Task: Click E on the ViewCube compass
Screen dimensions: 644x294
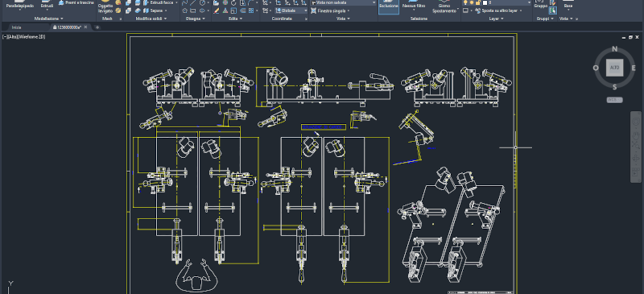Action: (634, 68)
